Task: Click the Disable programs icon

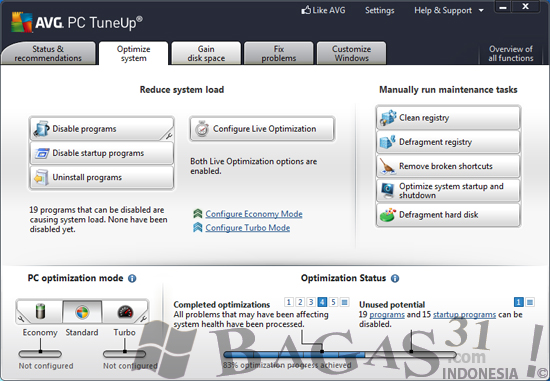Action: [x=41, y=129]
